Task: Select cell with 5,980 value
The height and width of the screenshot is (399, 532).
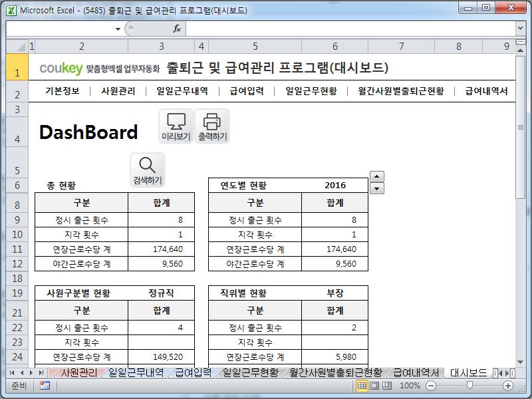Action: (335, 357)
